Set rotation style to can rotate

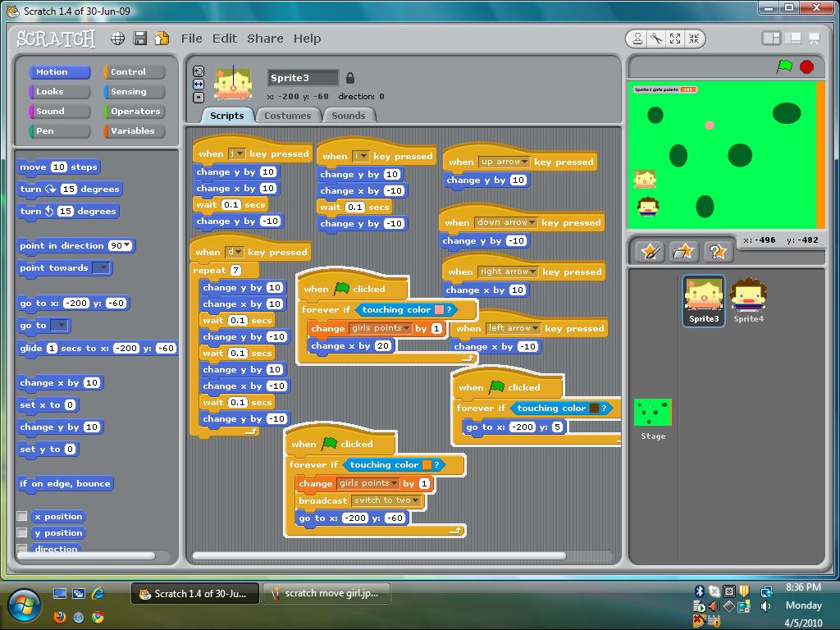click(199, 72)
